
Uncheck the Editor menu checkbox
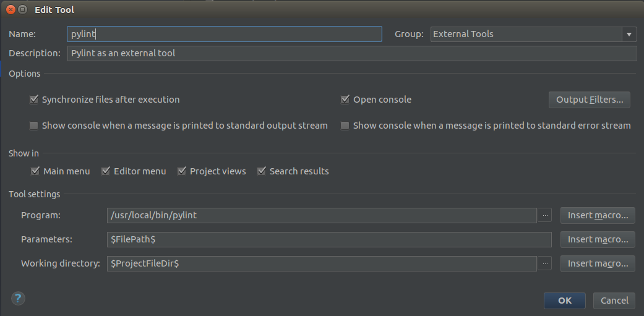[106, 171]
